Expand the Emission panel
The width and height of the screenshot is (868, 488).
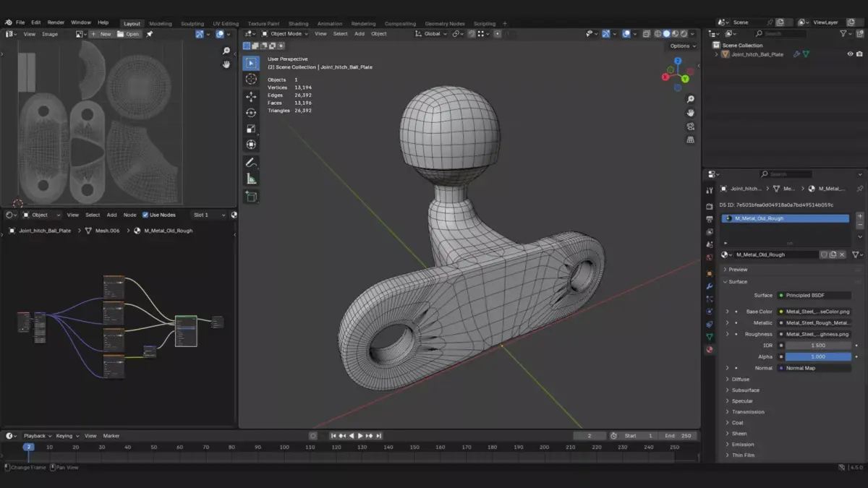tap(742, 445)
